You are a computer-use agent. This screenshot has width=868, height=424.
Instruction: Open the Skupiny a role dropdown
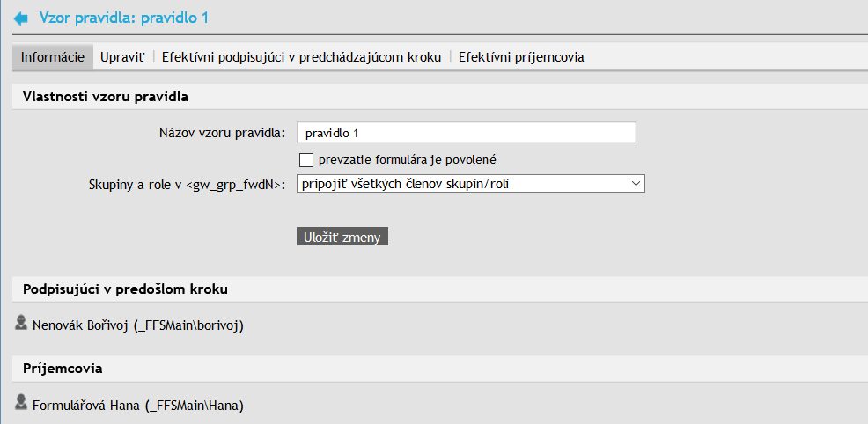(472, 183)
